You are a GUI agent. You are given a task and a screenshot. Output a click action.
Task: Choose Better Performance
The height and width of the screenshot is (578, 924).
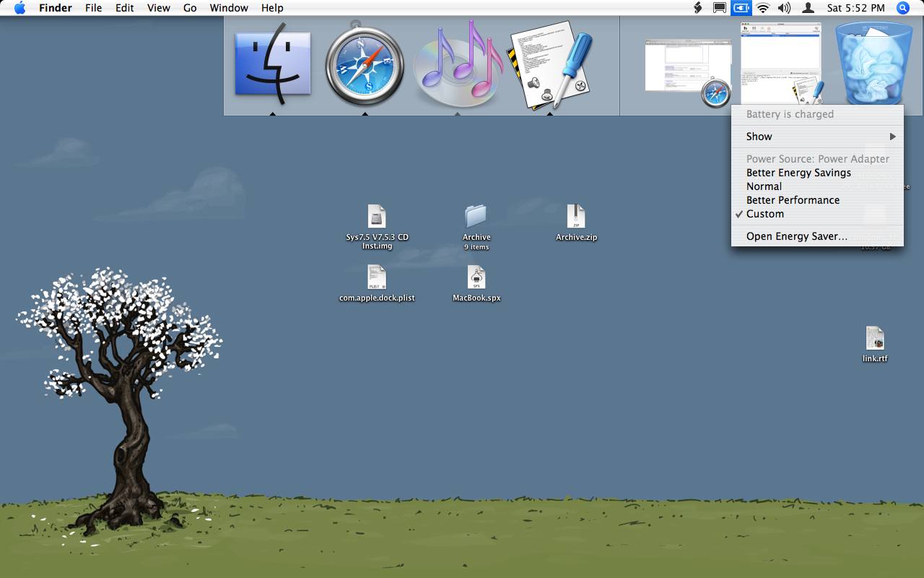click(x=817, y=200)
